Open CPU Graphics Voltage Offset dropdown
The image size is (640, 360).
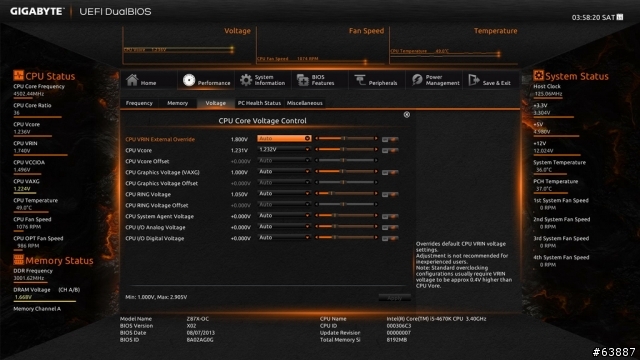tap(284, 182)
